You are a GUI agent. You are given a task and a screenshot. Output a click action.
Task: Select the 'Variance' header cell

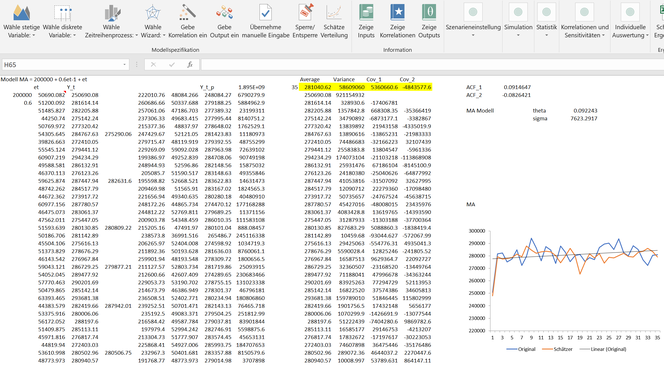[x=343, y=79]
